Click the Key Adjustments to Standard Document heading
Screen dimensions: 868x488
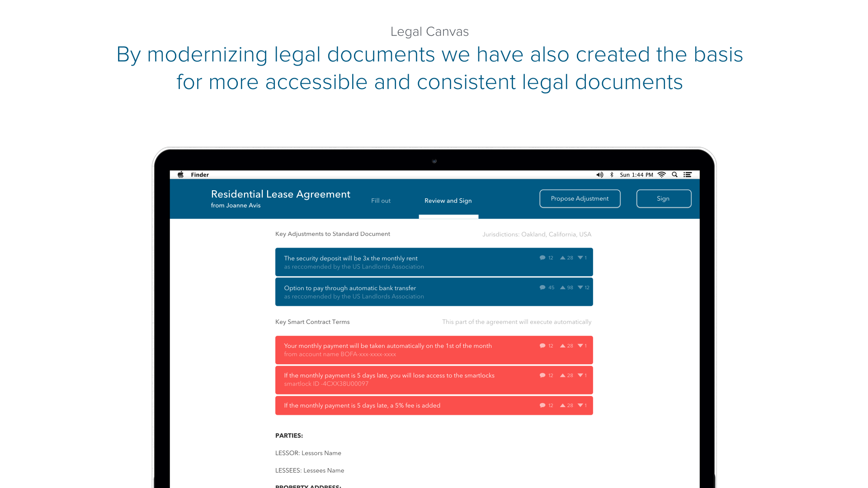332,234
